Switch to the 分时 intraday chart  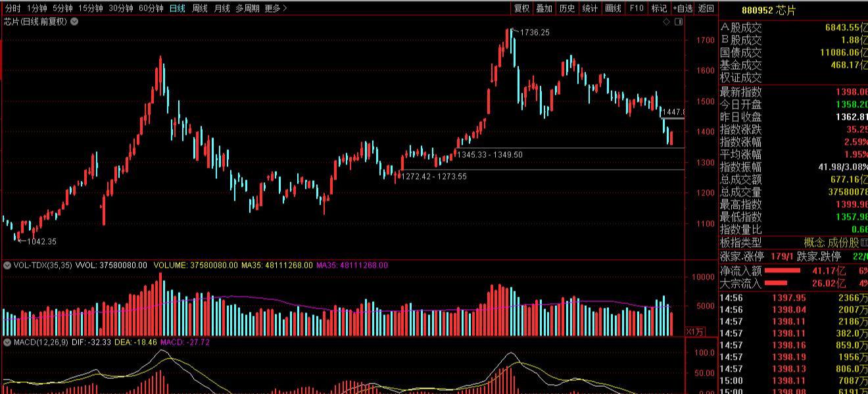[x=13, y=9]
